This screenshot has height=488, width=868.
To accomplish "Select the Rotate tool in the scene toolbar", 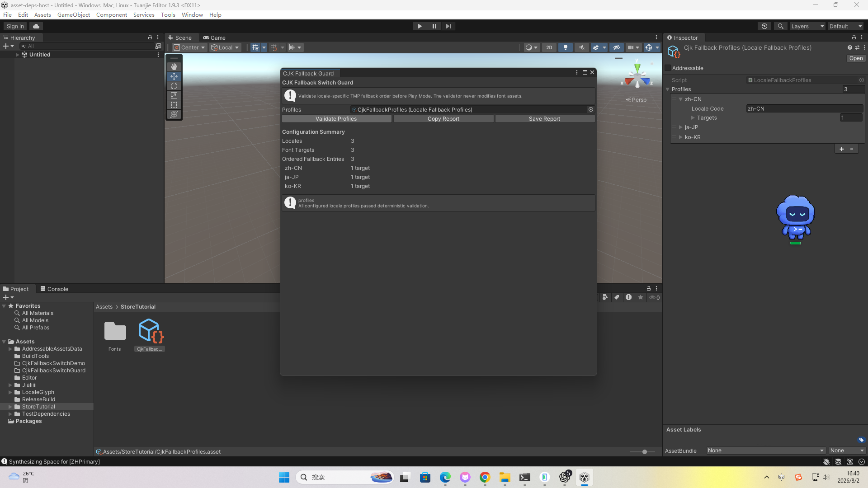I will pyautogui.click(x=174, y=86).
